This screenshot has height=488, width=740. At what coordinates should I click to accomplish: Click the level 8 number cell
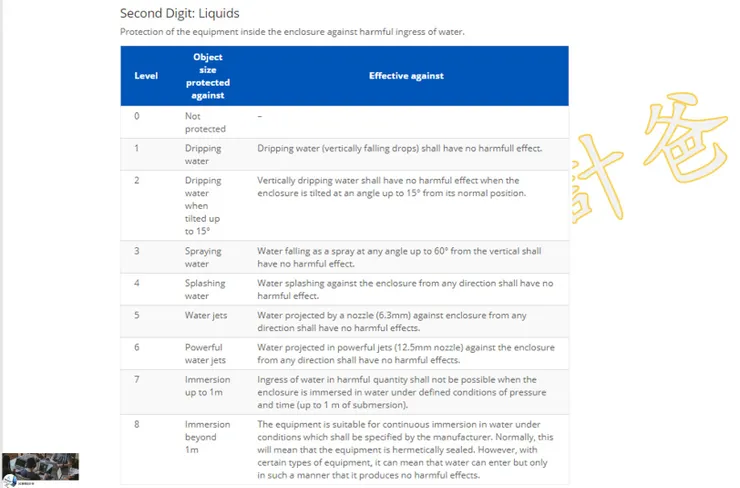pyautogui.click(x=138, y=424)
